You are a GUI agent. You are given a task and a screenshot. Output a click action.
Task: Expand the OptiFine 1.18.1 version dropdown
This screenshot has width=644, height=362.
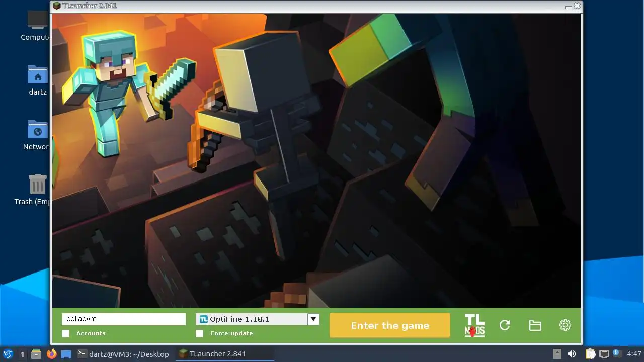[x=313, y=319]
